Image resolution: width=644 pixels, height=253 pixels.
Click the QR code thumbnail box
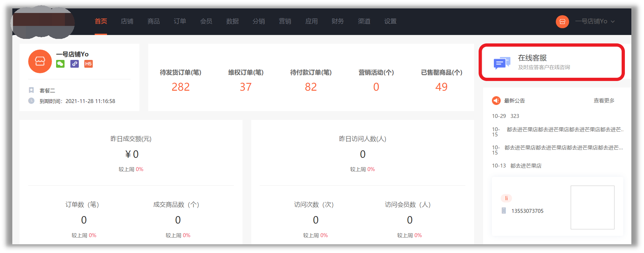coord(592,207)
